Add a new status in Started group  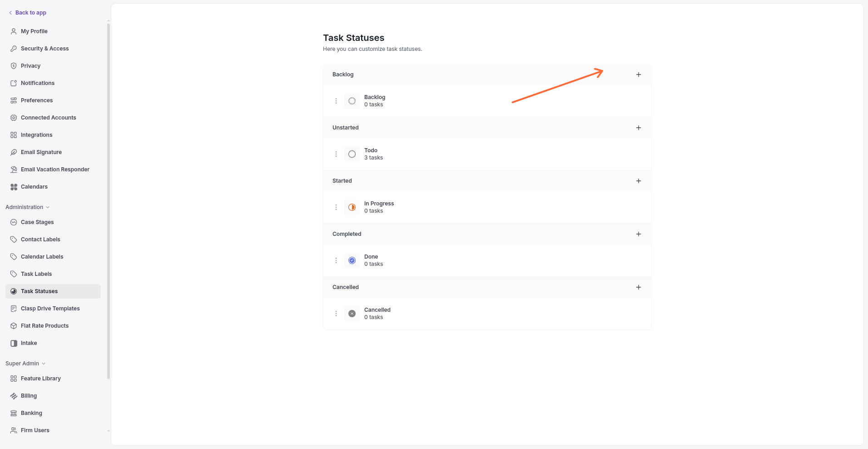point(639,181)
